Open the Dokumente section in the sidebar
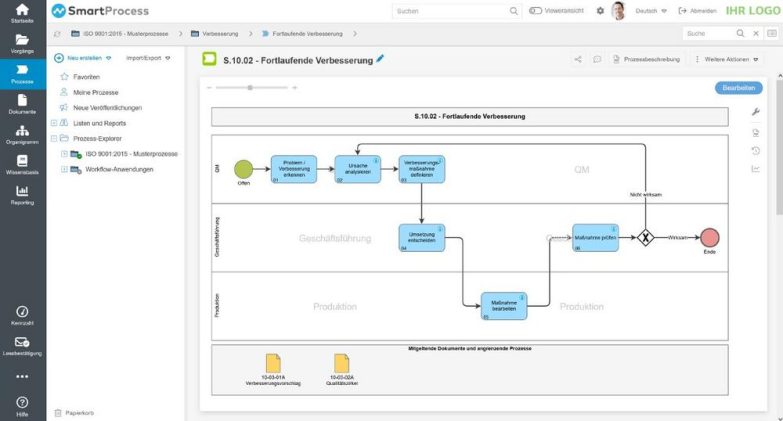The width and height of the screenshot is (783, 421). tap(22, 102)
